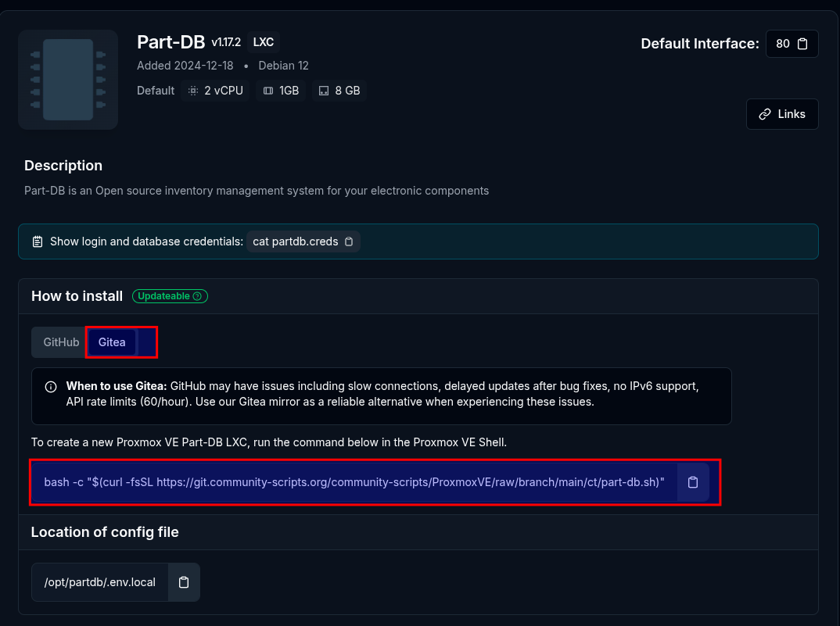The width and height of the screenshot is (840, 626).
Task: Copy the bash install command with the clipboard icon
Action: 692,482
